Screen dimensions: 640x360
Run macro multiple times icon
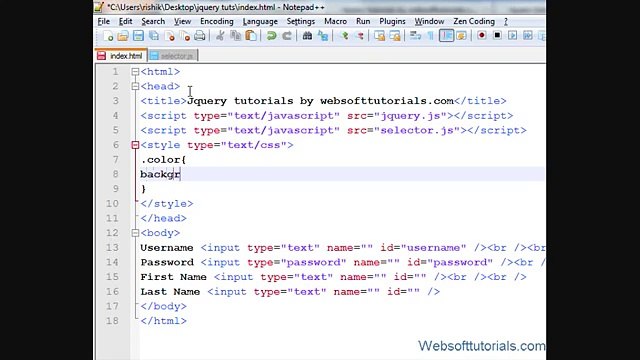pyautogui.click(x=528, y=36)
